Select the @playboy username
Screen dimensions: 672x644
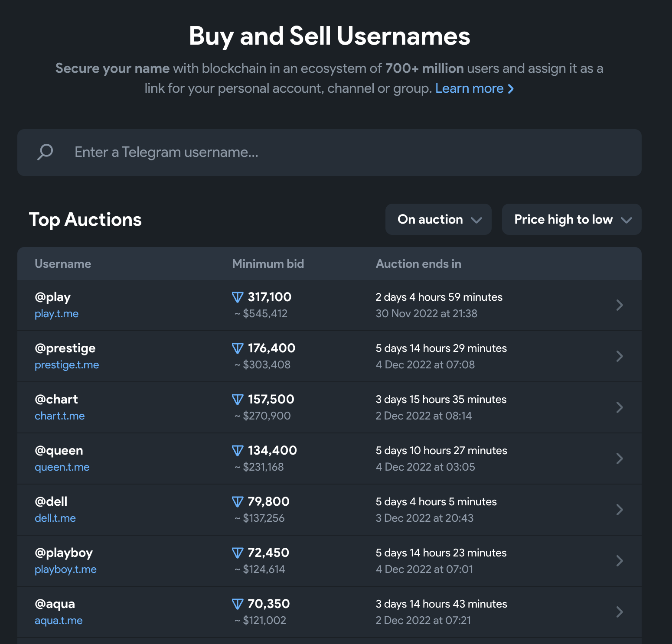pyautogui.click(x=64, y=553)
